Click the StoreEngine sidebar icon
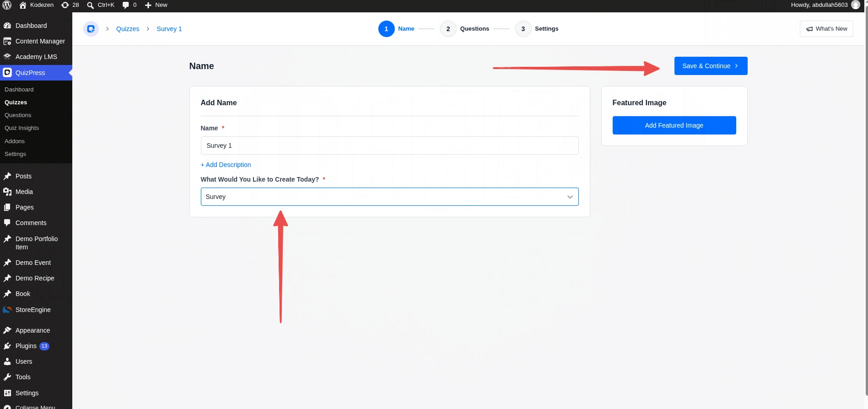The width and height of the screenshot is (868, 409). (7, 310)
